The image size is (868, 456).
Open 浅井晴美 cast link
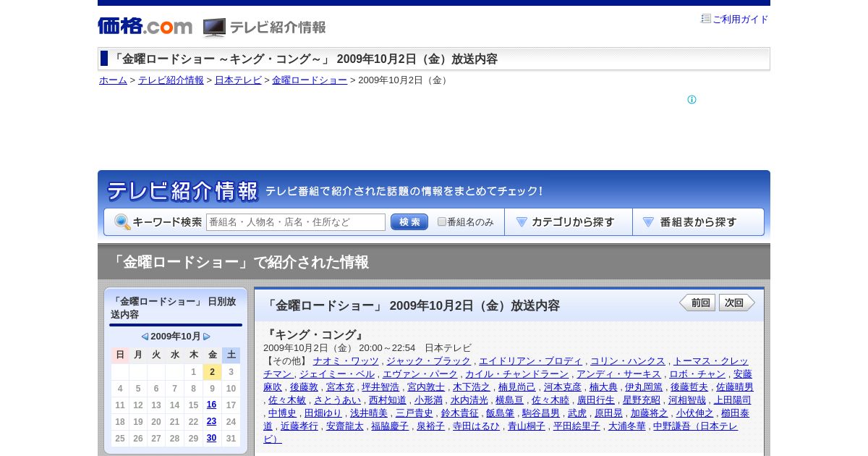click(x=369, y=413)
